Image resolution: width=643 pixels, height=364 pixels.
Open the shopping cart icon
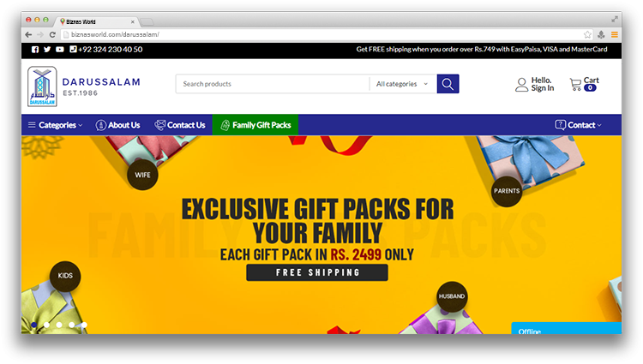576,84
